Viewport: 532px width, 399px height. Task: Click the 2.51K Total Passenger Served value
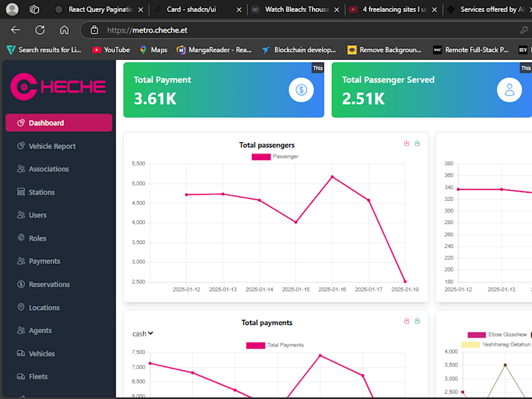click(x=363, y=98)
